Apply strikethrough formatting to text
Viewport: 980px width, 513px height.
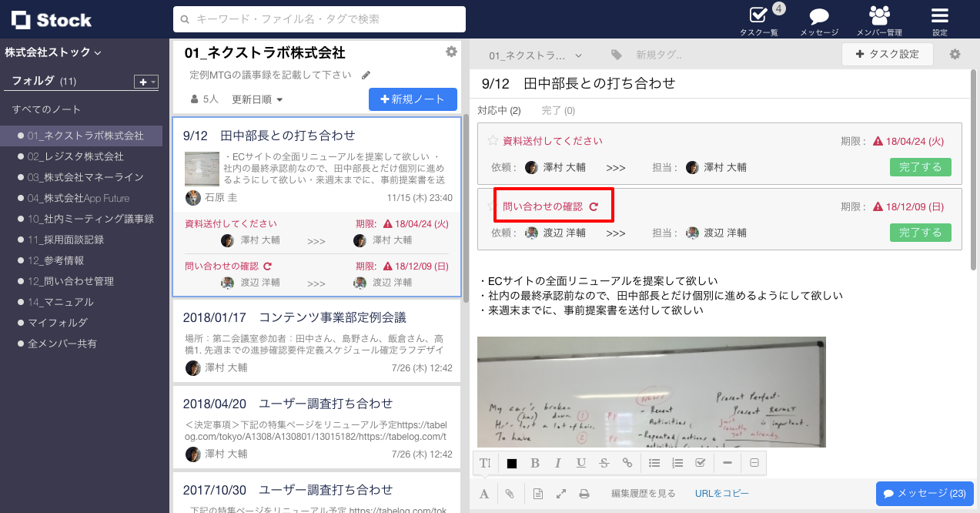604,462
